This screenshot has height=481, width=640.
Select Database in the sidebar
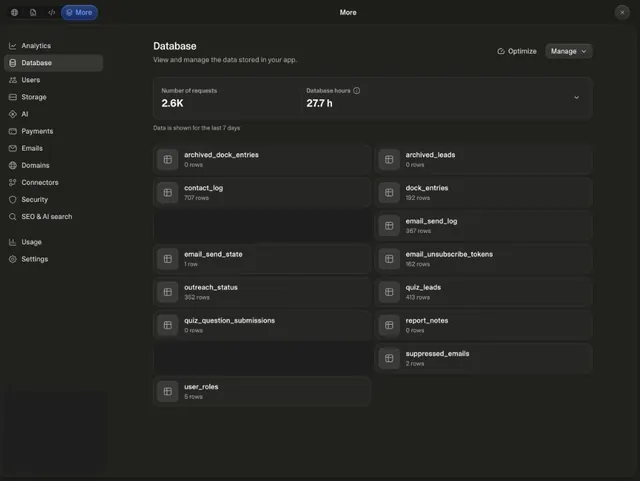(x=53, y=63)
